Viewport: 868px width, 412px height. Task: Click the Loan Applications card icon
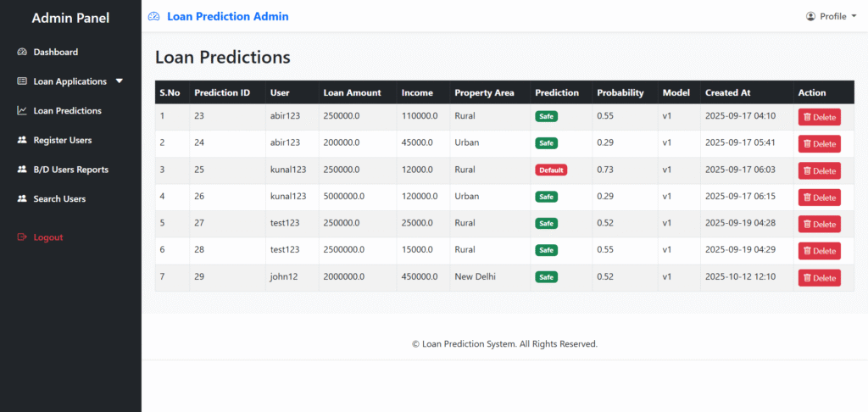click(22, 81)
